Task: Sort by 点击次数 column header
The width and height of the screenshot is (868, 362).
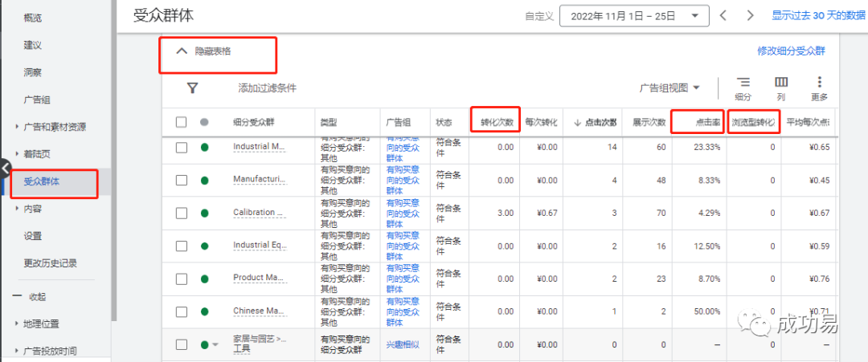Action: 596,122
